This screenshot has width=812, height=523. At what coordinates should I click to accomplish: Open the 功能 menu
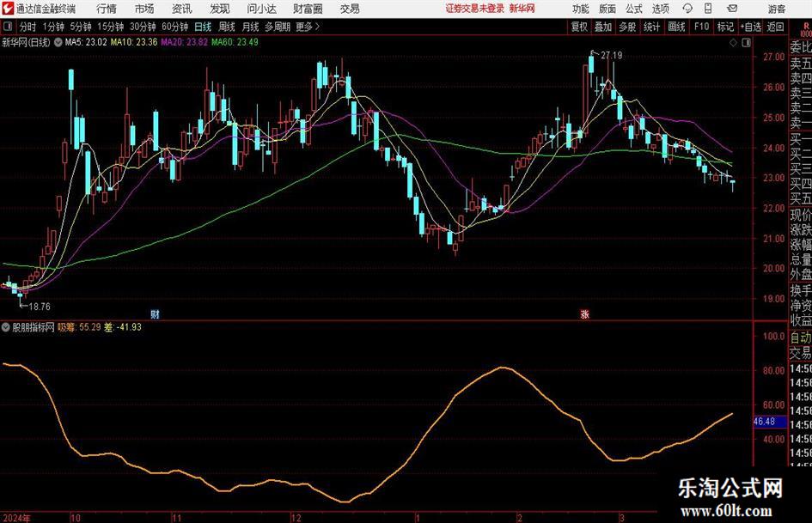(581, 9)
